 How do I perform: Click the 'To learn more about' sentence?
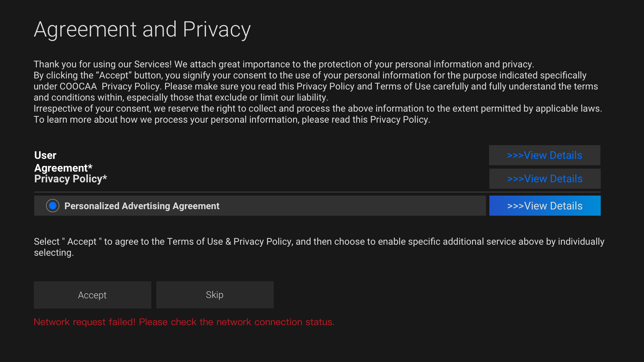[x=231, y=120]
